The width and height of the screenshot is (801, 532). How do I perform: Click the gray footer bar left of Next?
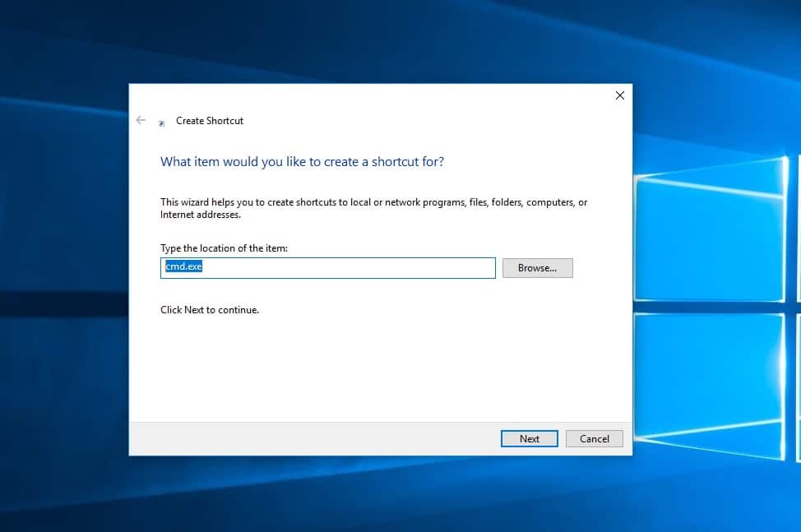313,438
